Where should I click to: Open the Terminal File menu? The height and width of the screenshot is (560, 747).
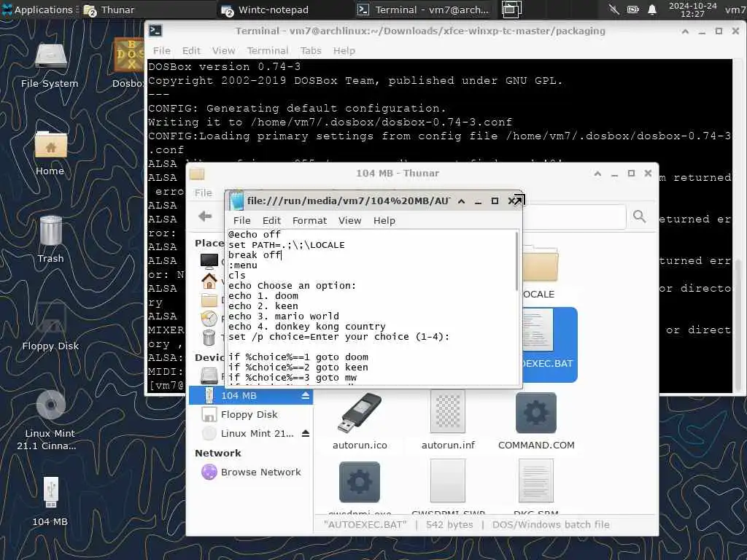(161, 50)
